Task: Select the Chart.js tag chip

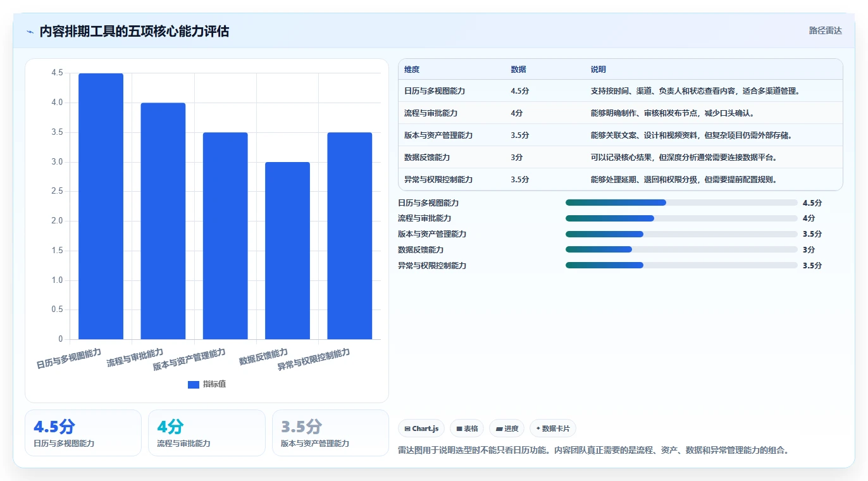Action: (421, 428)
